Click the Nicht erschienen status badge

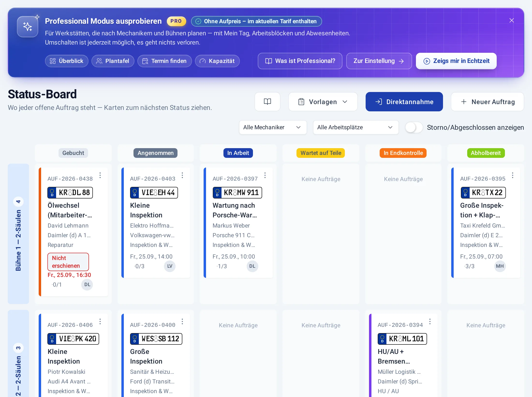(x=68, y=262)
